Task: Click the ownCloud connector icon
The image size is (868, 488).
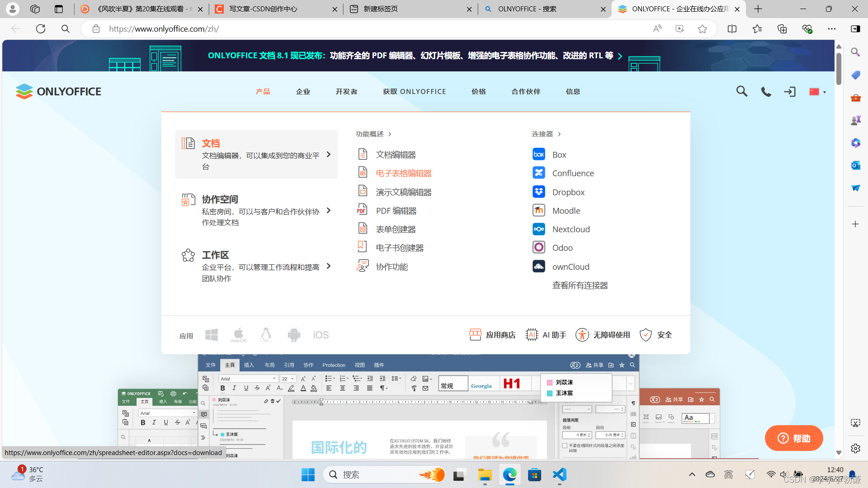Action: (x=539, y=266)
